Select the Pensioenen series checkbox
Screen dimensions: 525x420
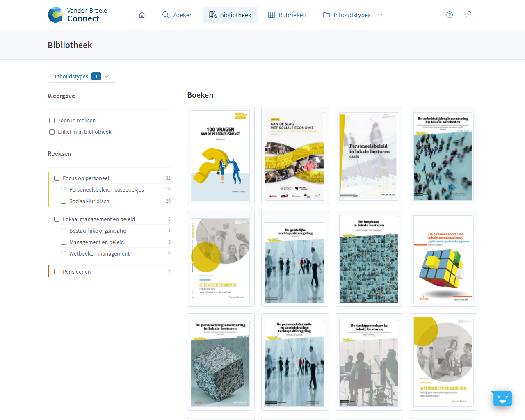pyautogui.click(x=57, y=272)
